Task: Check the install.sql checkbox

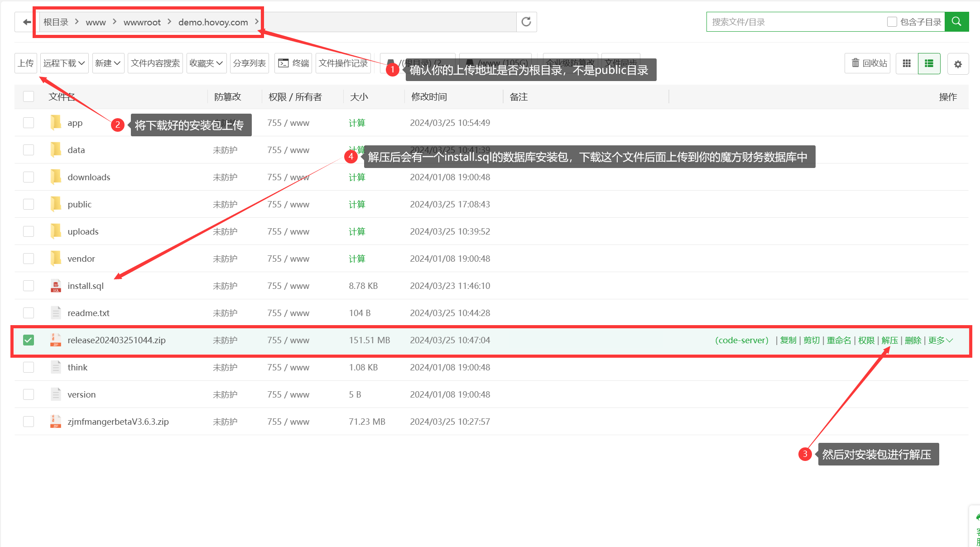Action: pos(29,286)
